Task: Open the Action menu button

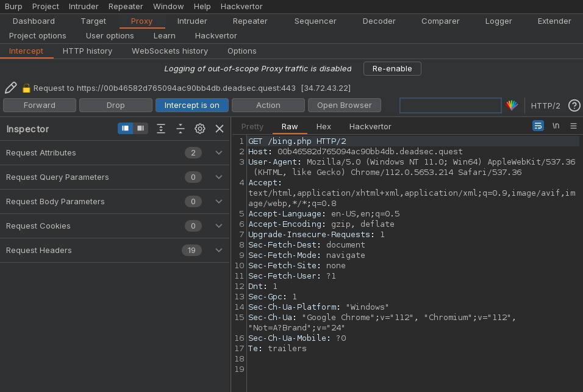Action: tap(268, 105)
